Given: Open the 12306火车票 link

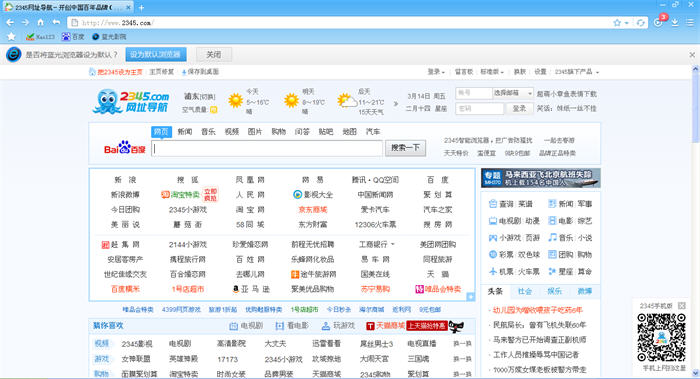Looking at the screenshot, I should 375,225.
